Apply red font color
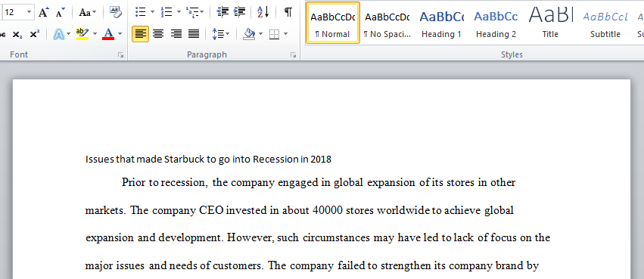This screenshot has height=279, width=644. point(108,34)
